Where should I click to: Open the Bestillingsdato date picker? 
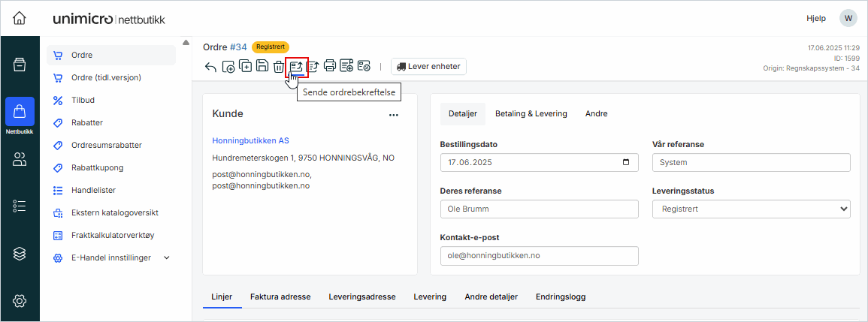(626, 162)
